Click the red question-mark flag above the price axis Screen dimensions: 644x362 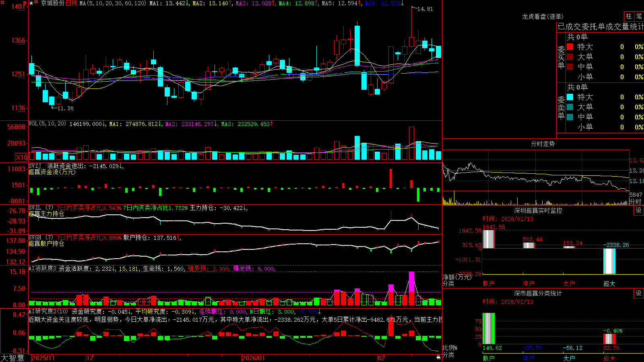pyautogui.click(x=25, y=3)
